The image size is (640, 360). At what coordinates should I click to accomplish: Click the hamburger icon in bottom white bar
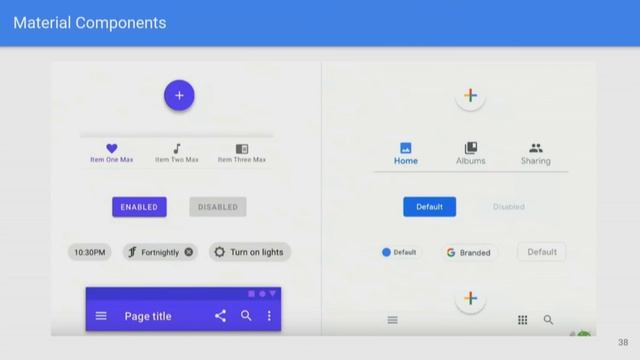pos(392,320)
